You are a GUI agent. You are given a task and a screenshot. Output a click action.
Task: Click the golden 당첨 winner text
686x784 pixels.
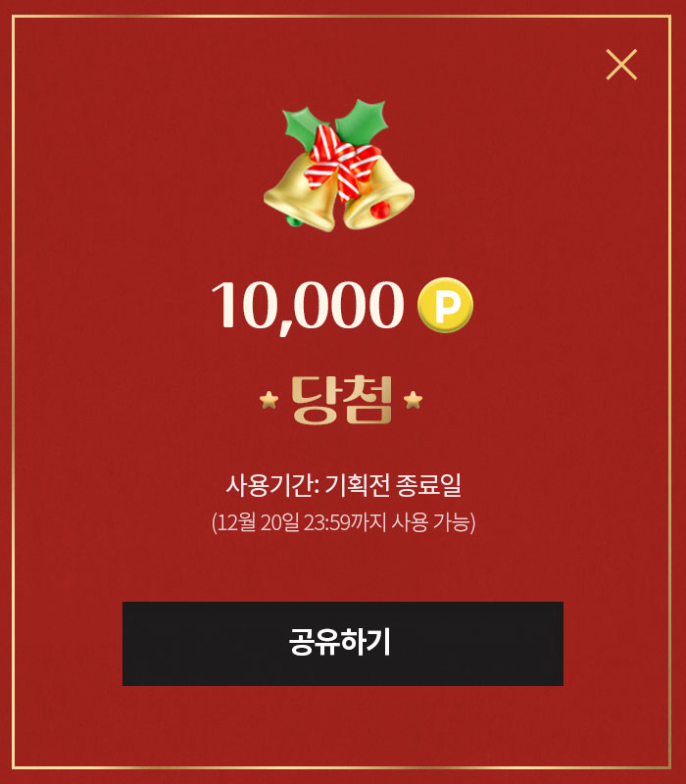point(342,400)
